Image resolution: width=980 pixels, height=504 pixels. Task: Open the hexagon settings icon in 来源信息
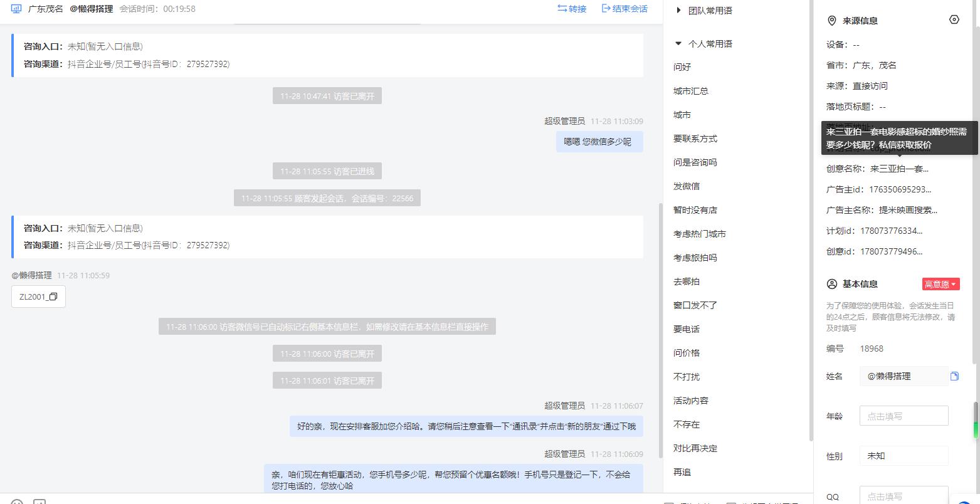(954, 20)
